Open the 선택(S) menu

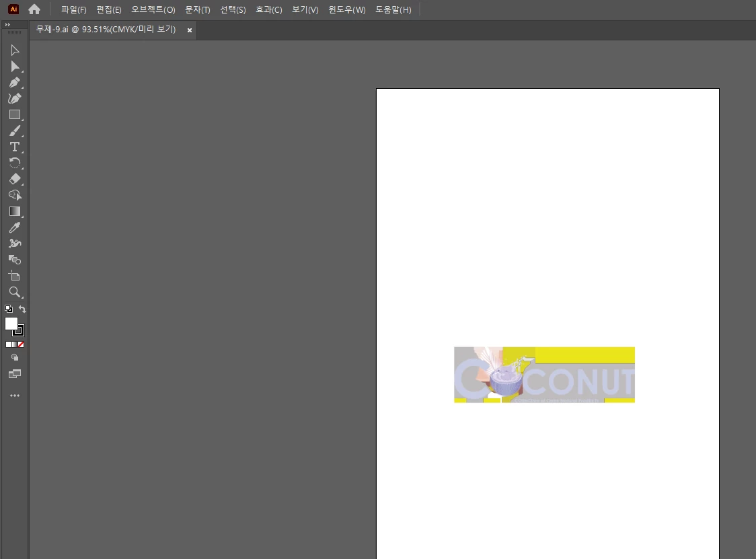click(x=233, y=9)
